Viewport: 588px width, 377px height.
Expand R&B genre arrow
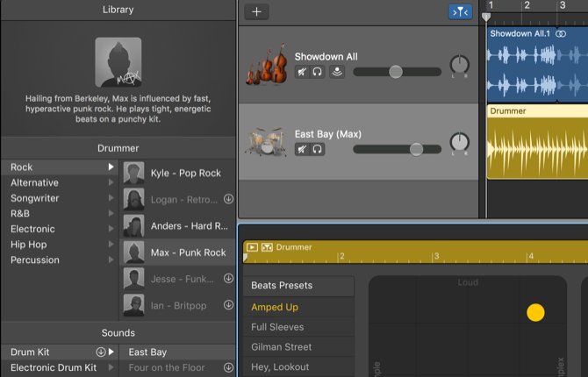pos(111,213)
